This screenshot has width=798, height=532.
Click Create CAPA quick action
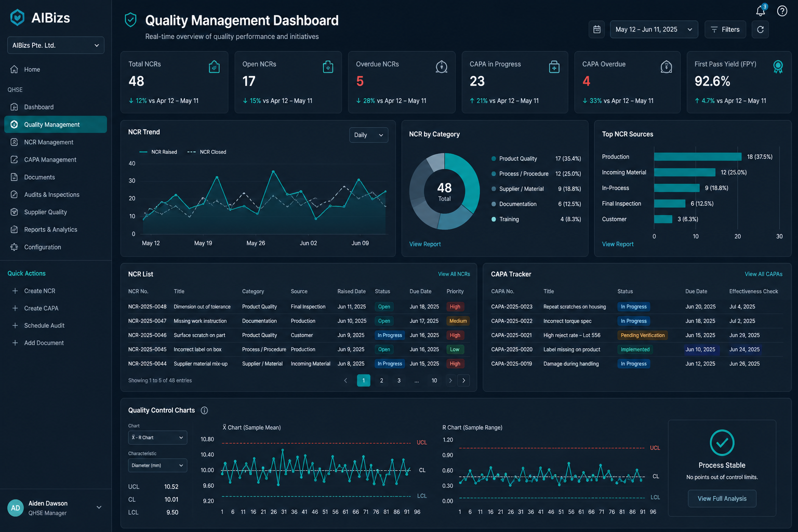pyautogui.click(x=41, y=308)
